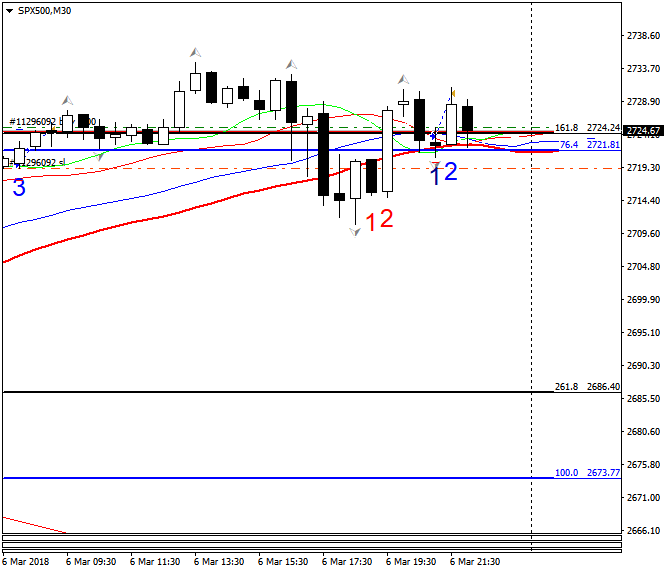
Task: Select the up fractal arrow above 15:30 candle
Action: coord(291,64)
